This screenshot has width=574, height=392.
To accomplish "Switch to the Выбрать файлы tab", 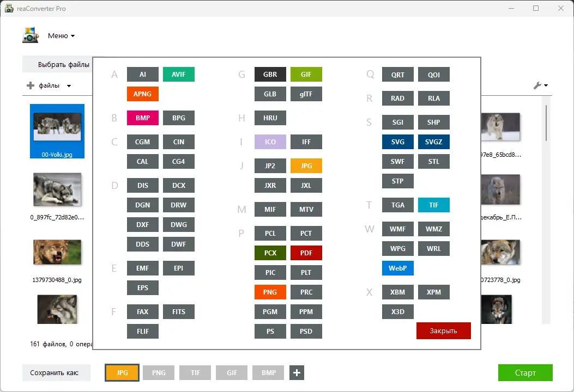I will [x=63, y=64].
